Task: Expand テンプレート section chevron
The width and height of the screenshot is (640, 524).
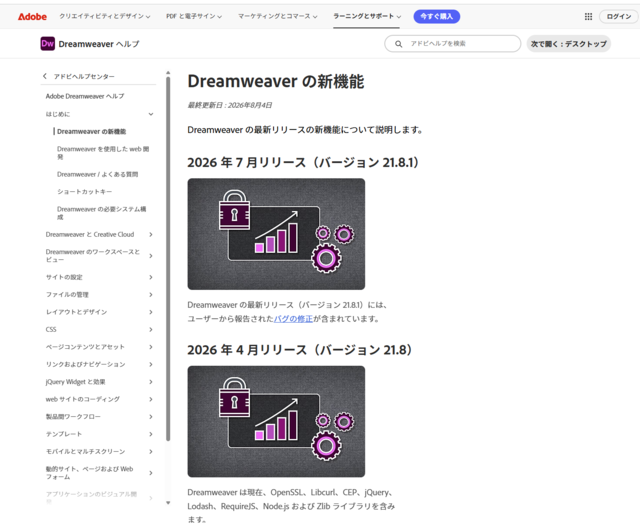Action: click(x=151, y=434)
